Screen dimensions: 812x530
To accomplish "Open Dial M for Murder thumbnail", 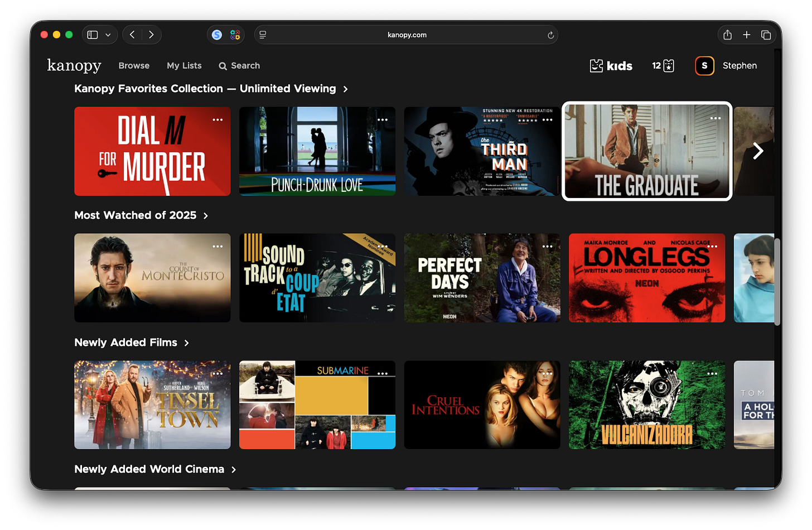I will click(152, 151).
